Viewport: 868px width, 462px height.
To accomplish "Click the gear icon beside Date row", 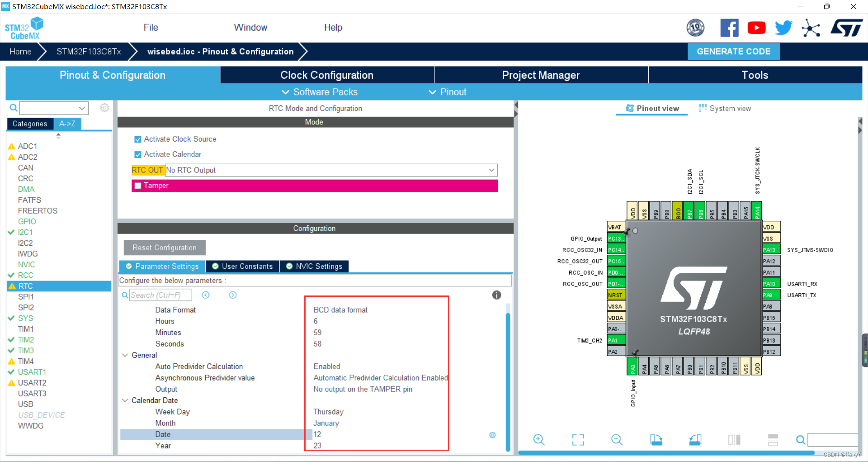I will coord(492,435).
